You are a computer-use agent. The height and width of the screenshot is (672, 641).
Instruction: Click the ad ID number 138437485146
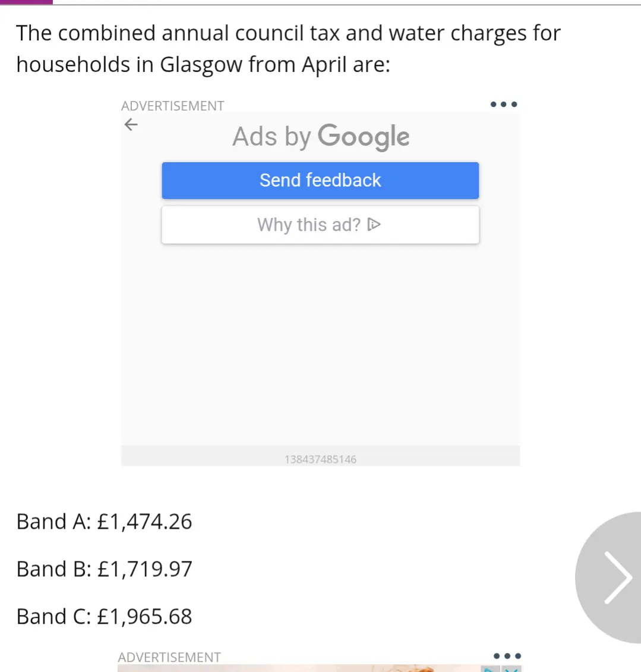coord(321,459)
